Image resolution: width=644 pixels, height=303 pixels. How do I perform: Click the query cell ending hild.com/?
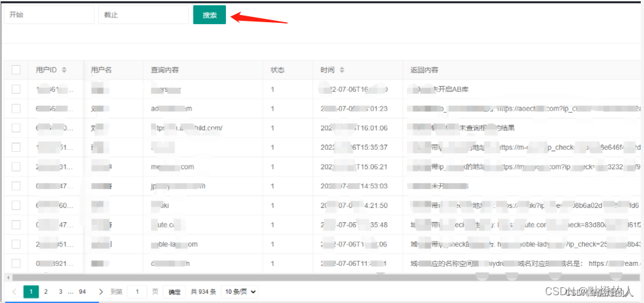click(x=203, y=128)
